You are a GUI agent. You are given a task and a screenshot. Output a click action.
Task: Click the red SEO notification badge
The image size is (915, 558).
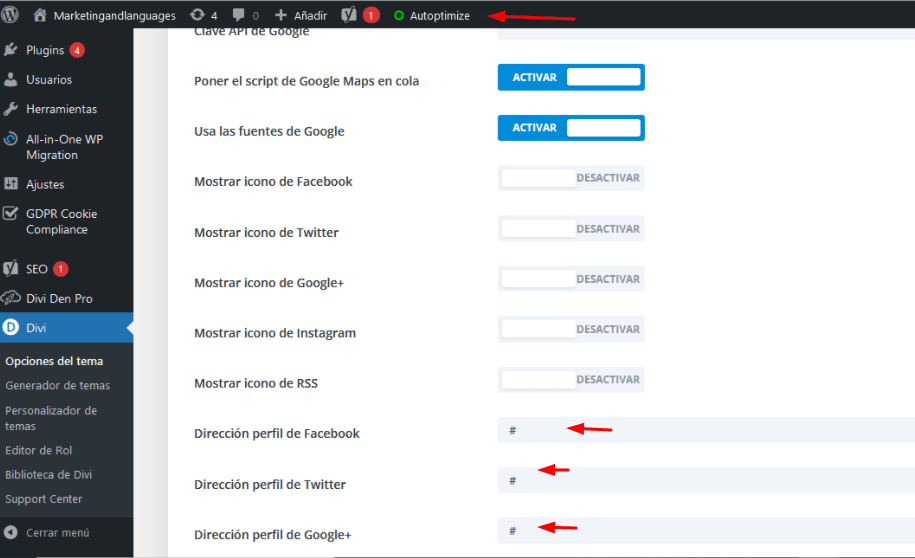click(x=61, y=269)
